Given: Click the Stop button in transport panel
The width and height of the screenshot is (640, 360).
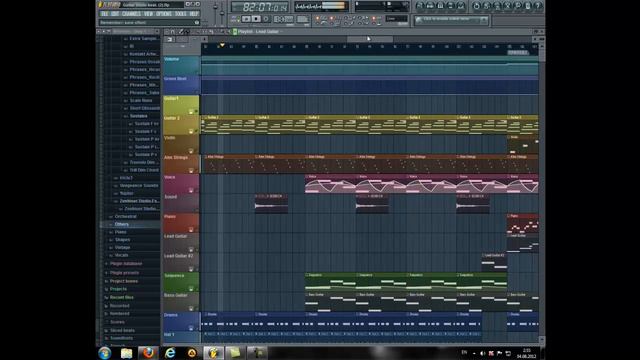Looking at the screenshot, I should coord(256,19).
